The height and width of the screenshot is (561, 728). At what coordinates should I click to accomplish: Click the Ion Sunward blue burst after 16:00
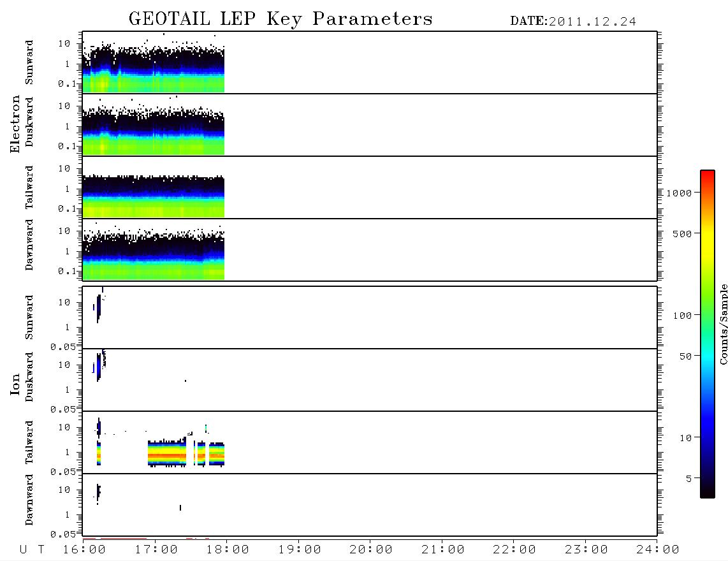98,307
